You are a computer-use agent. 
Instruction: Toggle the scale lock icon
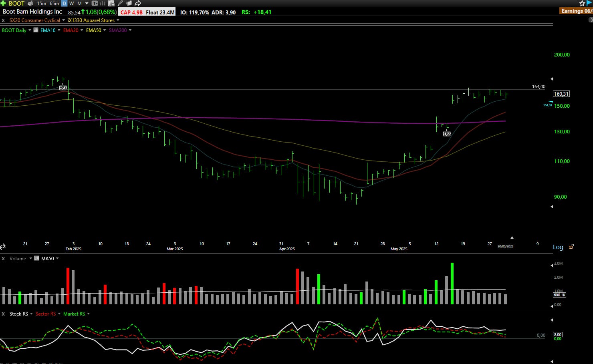[571, 247]
